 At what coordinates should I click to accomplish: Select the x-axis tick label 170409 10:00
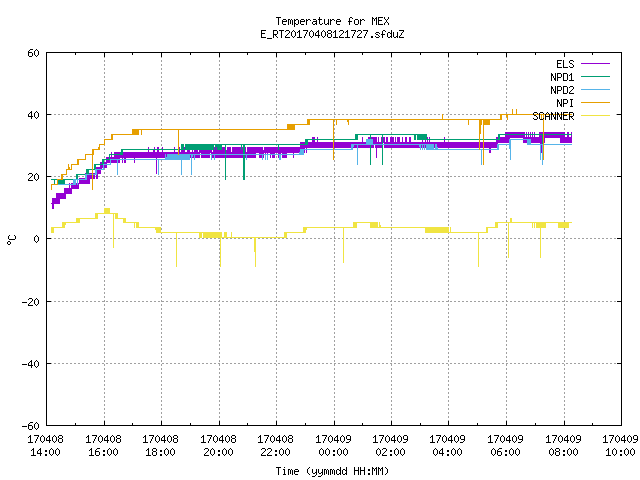(620, 446)
